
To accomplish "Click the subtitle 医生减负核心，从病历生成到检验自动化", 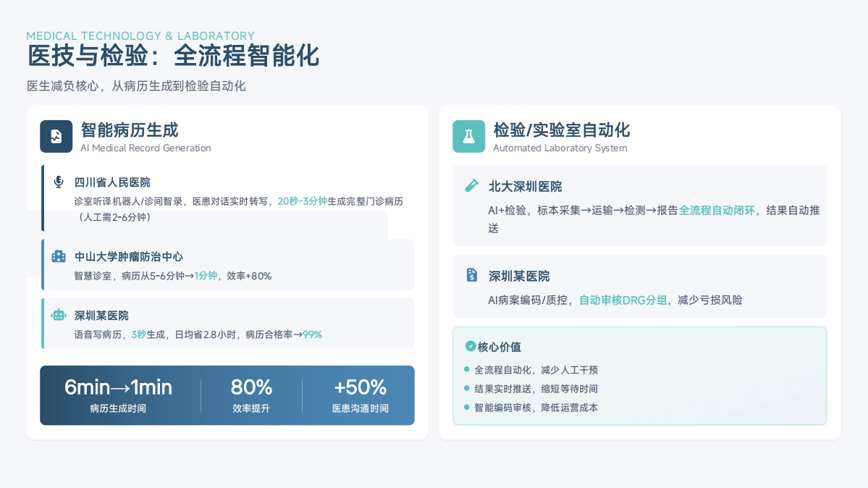I will [136, 86].
